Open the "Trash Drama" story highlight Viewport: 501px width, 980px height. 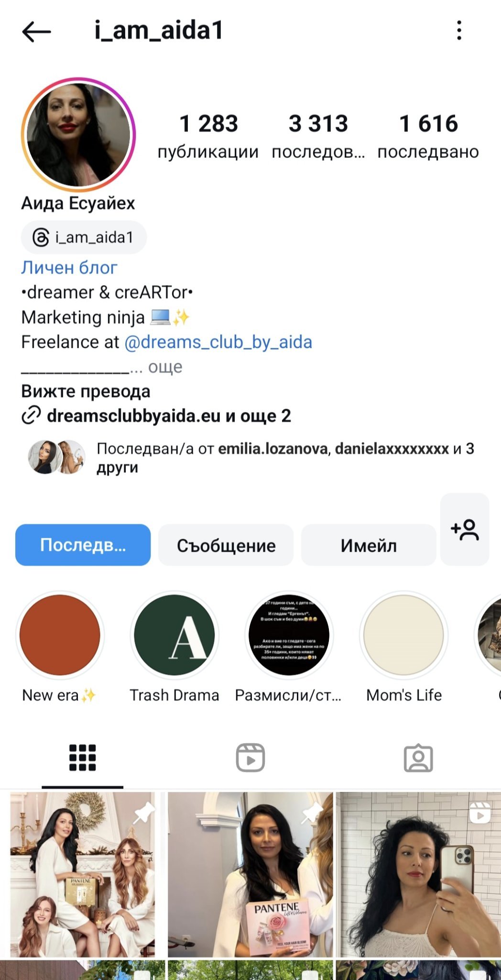click(x=174, y=635)
